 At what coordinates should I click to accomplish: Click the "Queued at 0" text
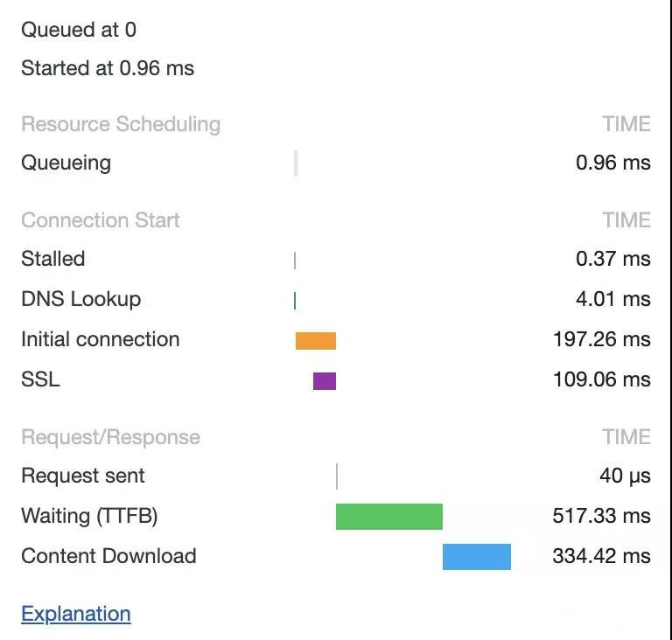click(79, 30)
